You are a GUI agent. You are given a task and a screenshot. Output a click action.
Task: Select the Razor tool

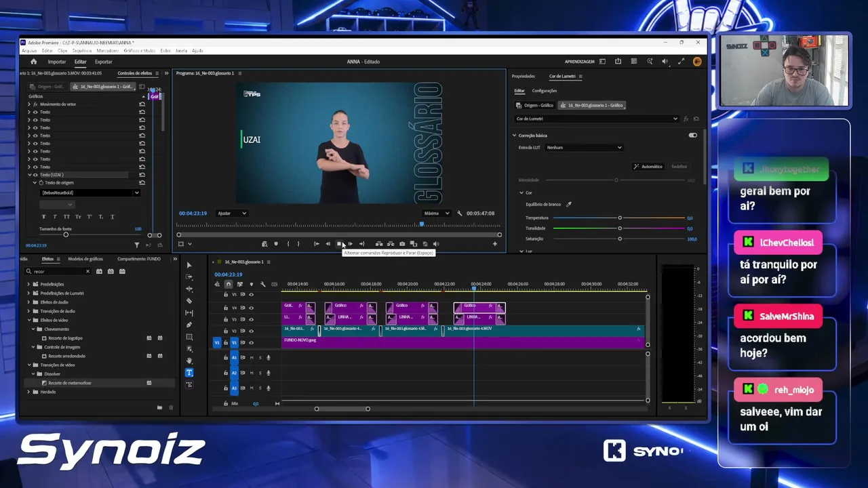189,301
